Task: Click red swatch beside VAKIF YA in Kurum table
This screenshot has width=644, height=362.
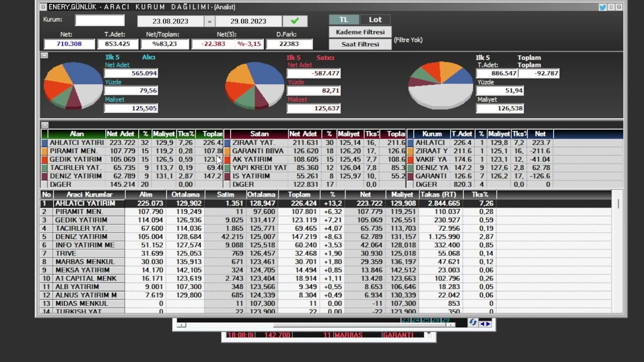Action: pos(410,159)
